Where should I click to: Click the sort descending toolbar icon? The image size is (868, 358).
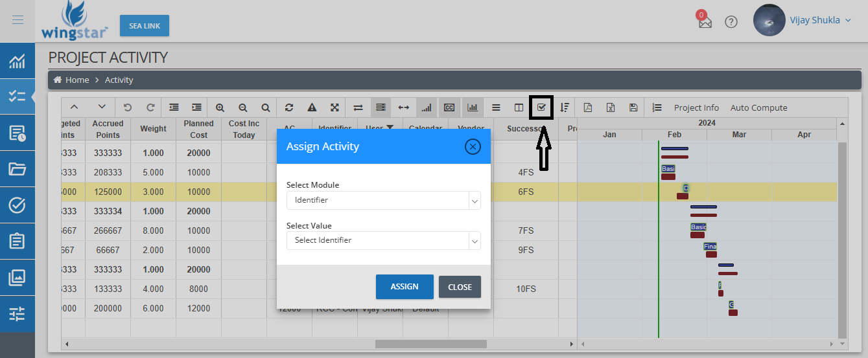(565, 107)
